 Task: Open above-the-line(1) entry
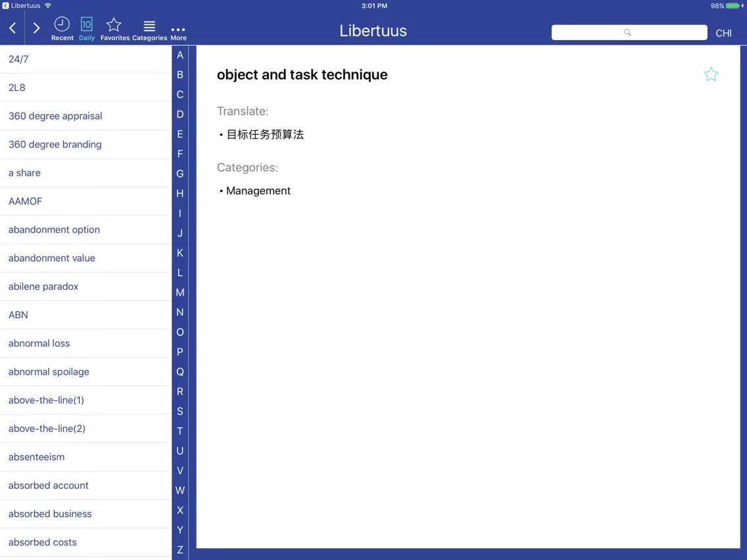pyautogui.click(x=85, y=400)
